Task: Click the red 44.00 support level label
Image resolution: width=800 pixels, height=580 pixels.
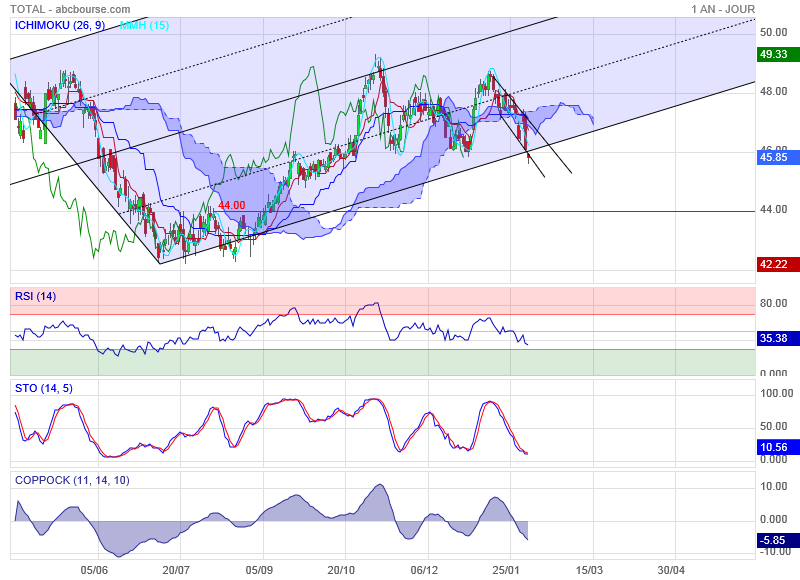Action: tap(232, 205)
